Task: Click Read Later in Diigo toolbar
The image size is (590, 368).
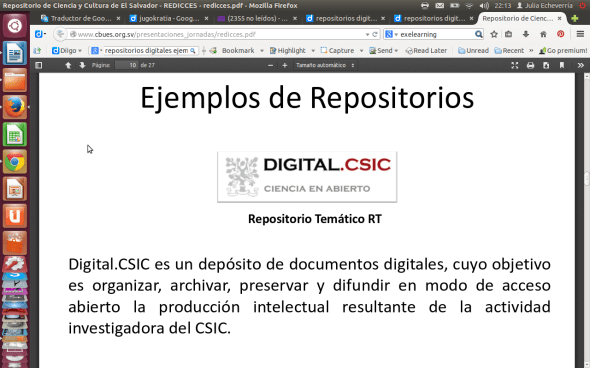Action: (x=426, y=50)
